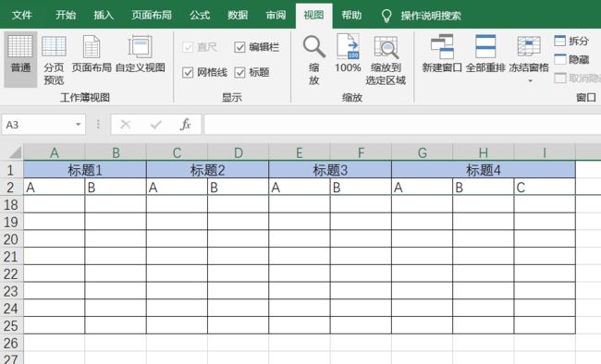This screenshot has height=364, width=601.
Task: Switch to the 页面布局 ribbon tab
Action: coord(152,15)
